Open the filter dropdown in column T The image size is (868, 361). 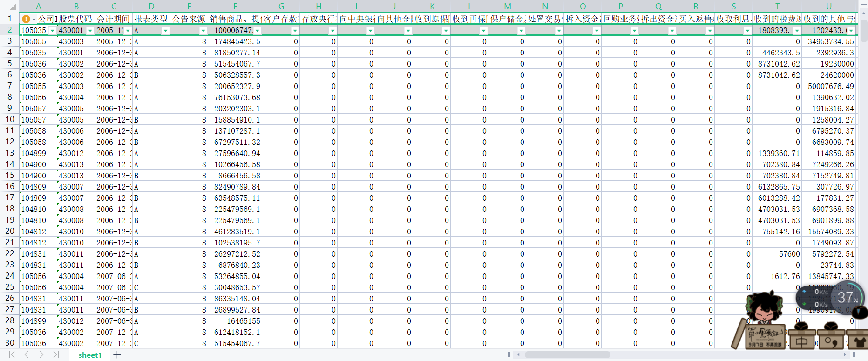[x=797, y=31]
